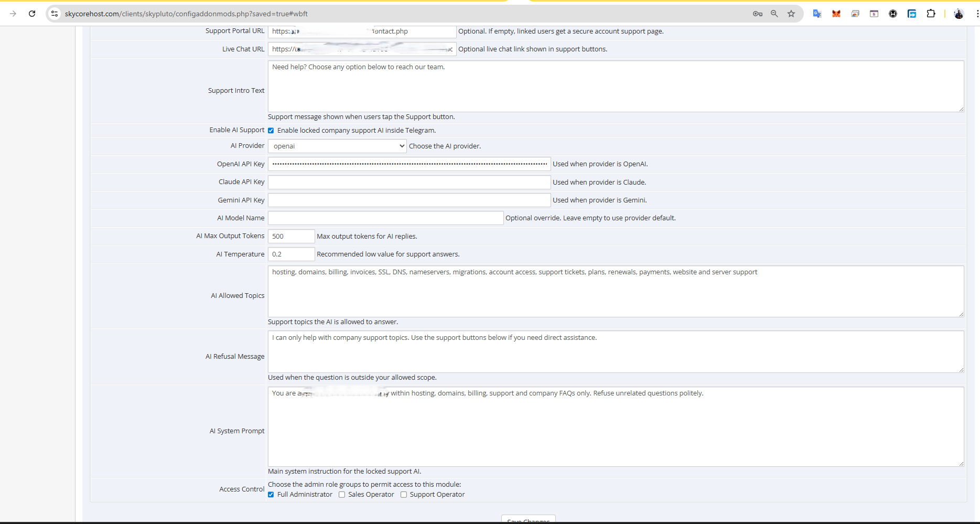Reload the page with the refresh icon
The height and width of the screenshot is (524, 980).
(32, 14)
